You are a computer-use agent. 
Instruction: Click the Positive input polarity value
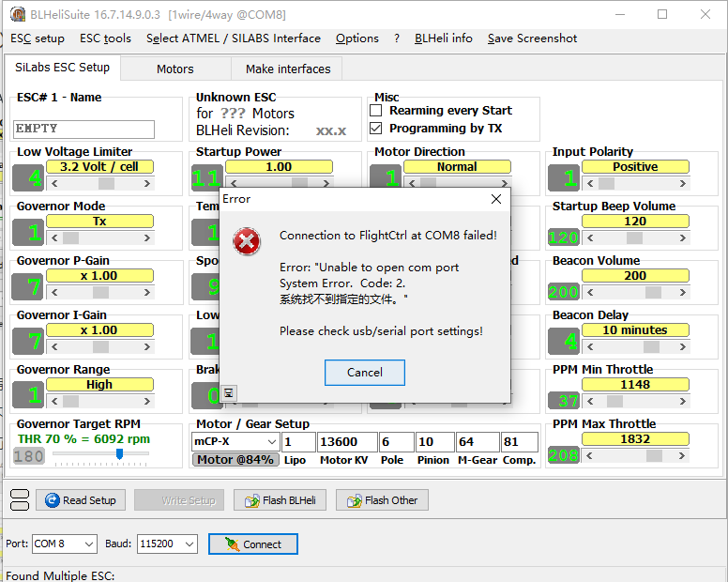click(x=635, y=167)
